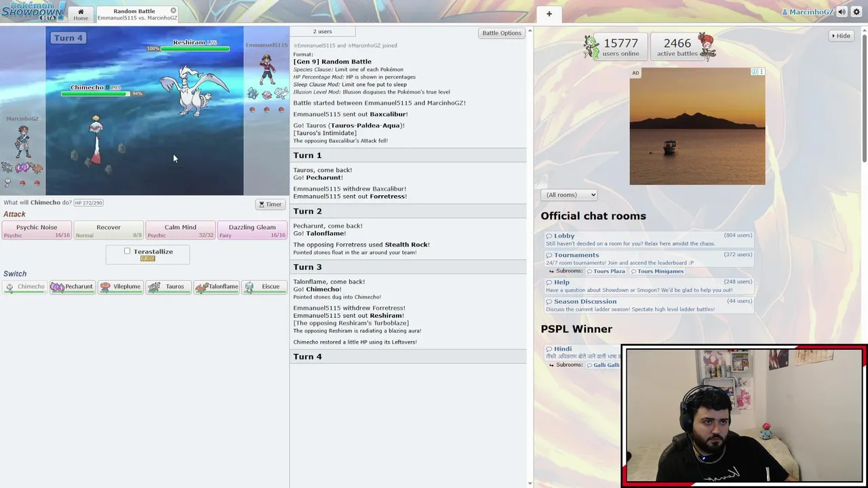Click the Lobby chat bubble icon
Viewport: 868px width, 488px height.
550,236
